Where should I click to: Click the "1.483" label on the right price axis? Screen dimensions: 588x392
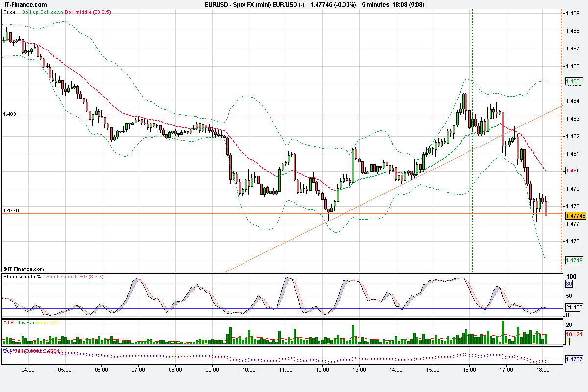(x=573, y=119)
